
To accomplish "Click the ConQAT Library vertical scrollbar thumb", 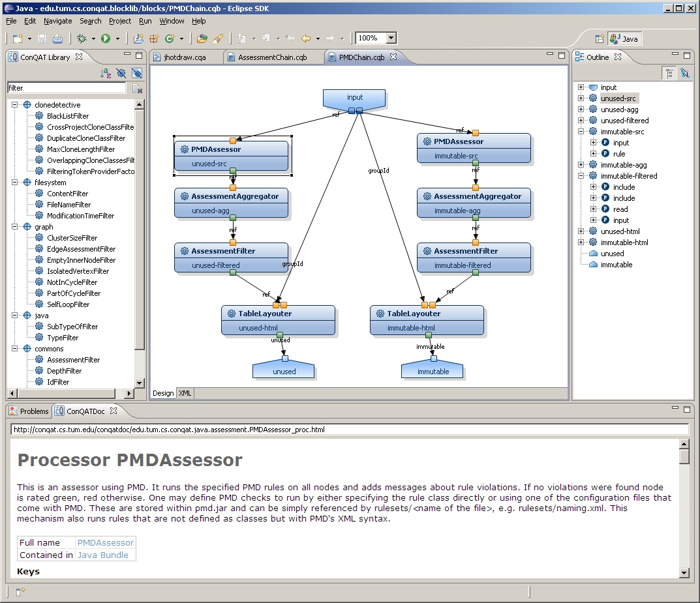I will click(140, 229).
